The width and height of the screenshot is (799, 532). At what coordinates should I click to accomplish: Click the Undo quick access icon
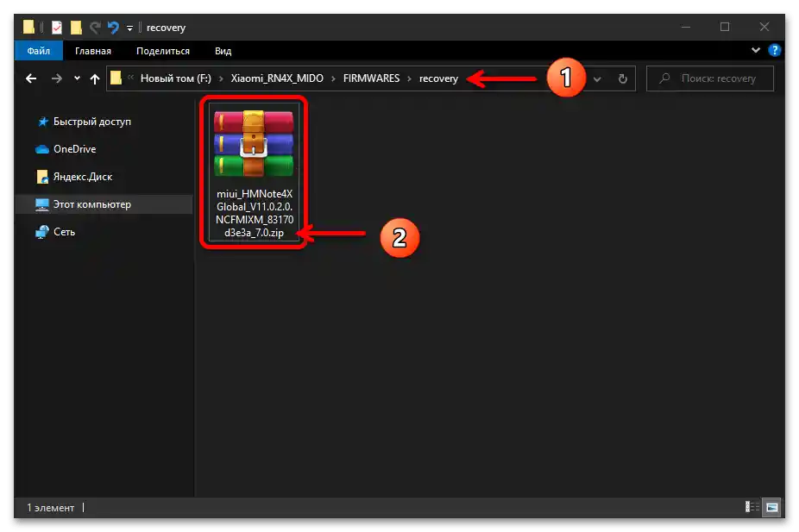point(113,27)
